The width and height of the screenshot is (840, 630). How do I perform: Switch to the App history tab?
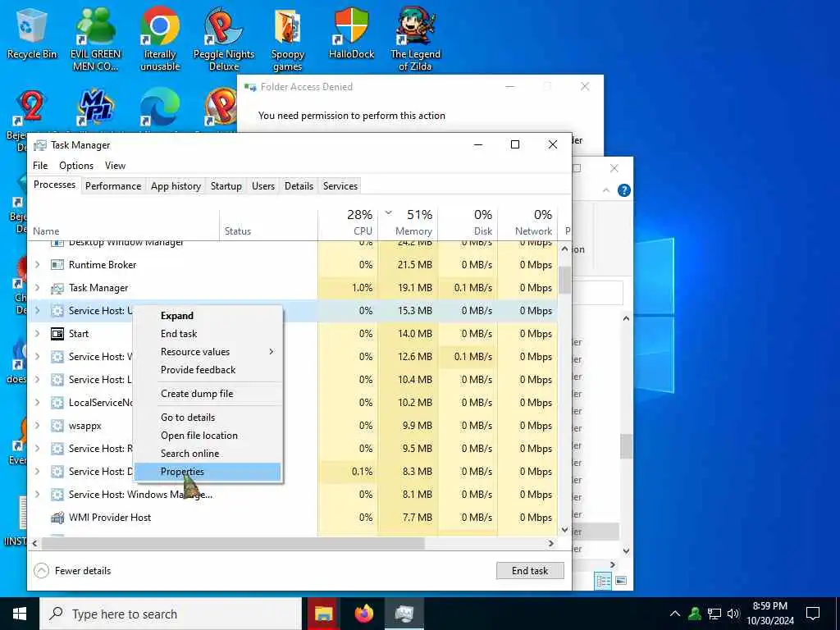tap(176, 186)
